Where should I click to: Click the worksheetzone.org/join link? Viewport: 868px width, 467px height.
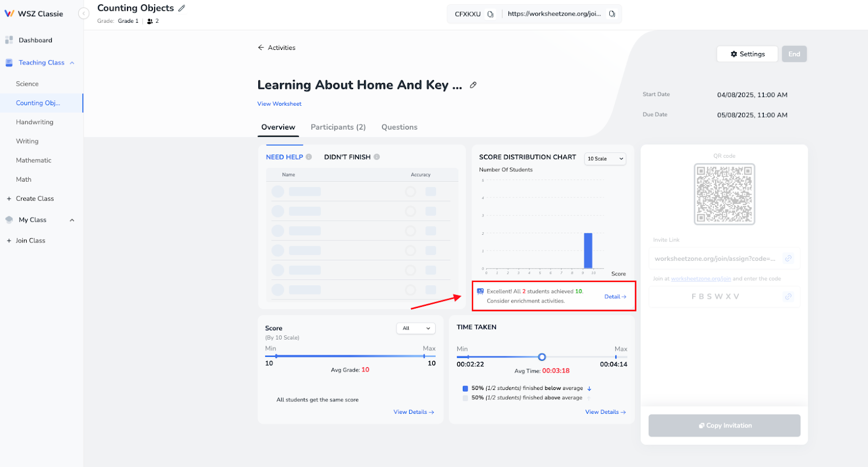(701, 279)
